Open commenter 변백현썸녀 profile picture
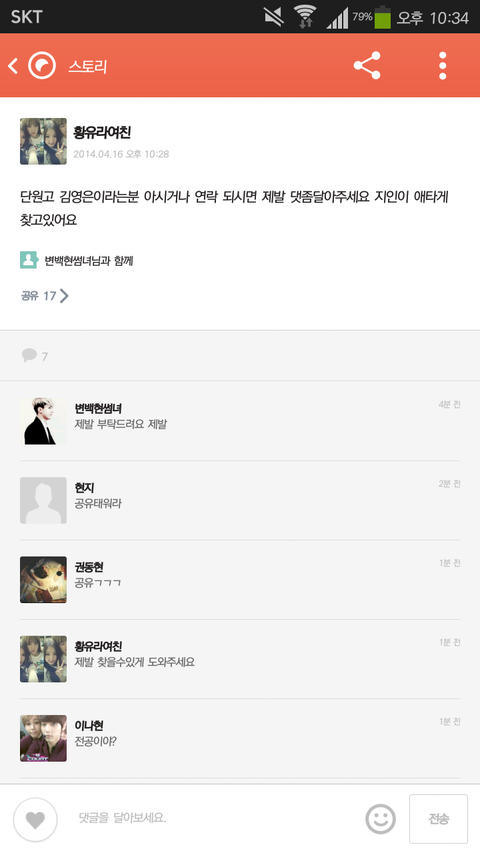Viewport: 480px width, 853px height. click(43, 421)
